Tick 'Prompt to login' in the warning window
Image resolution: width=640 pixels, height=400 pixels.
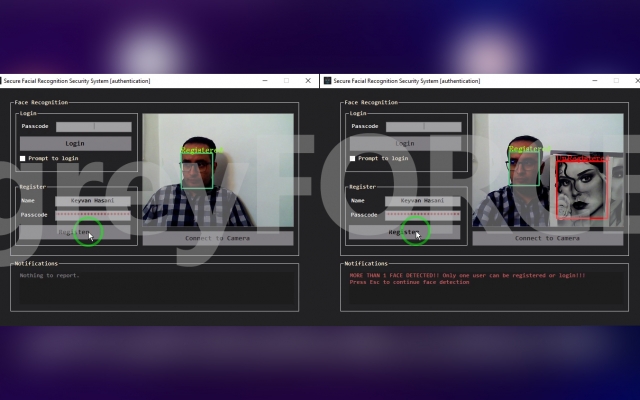(353, 158)
